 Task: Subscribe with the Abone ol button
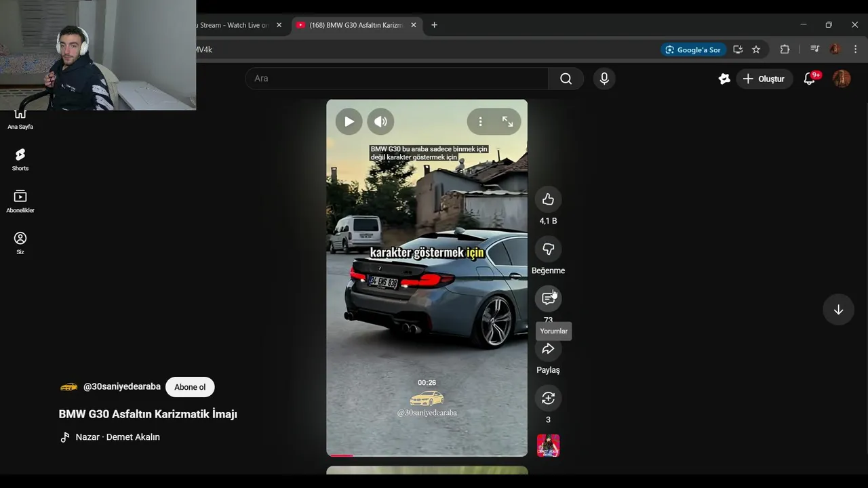[190, 387]
